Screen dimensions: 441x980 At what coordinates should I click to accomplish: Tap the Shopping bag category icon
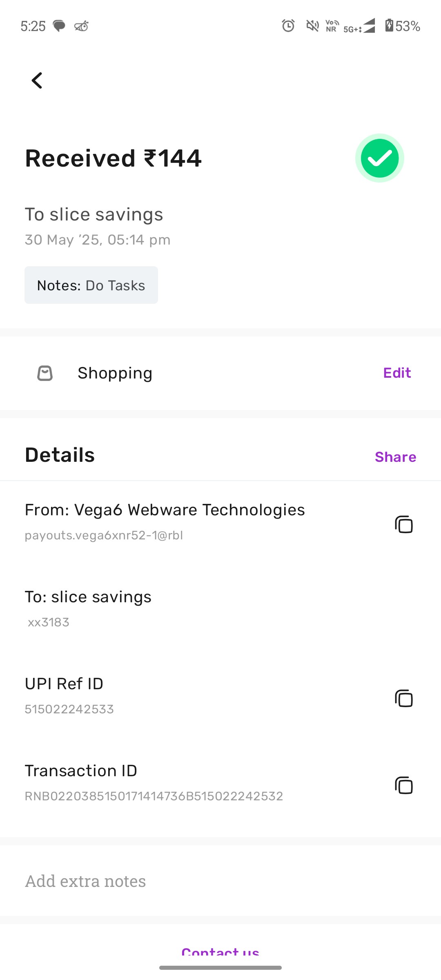click(45, 373)
